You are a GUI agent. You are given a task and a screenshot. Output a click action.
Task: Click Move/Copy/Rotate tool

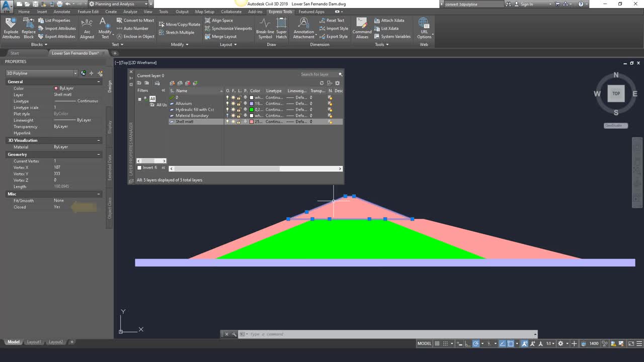180,24
